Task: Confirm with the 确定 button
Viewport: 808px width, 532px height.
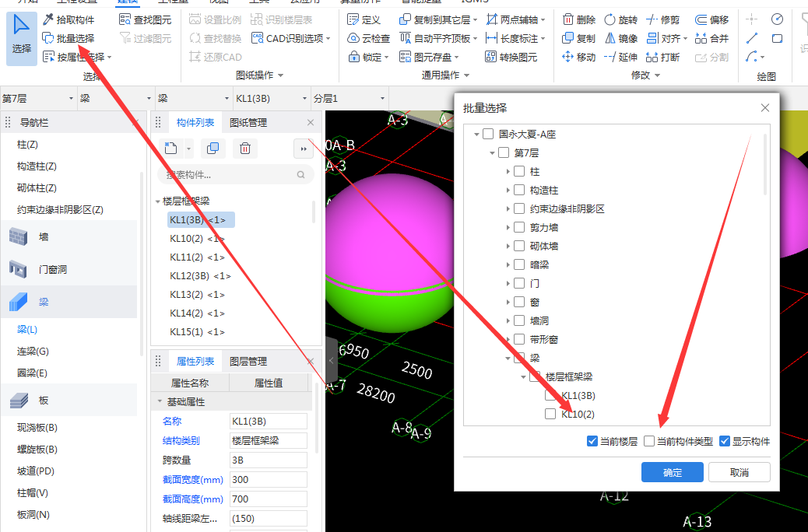Action: pyautogui.click(x=673, y=472)
